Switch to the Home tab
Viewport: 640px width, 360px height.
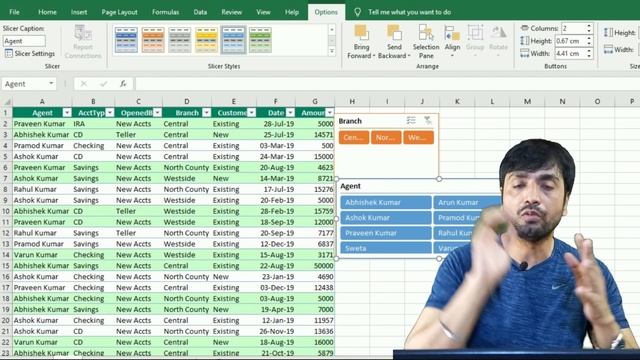click(47, 12)
